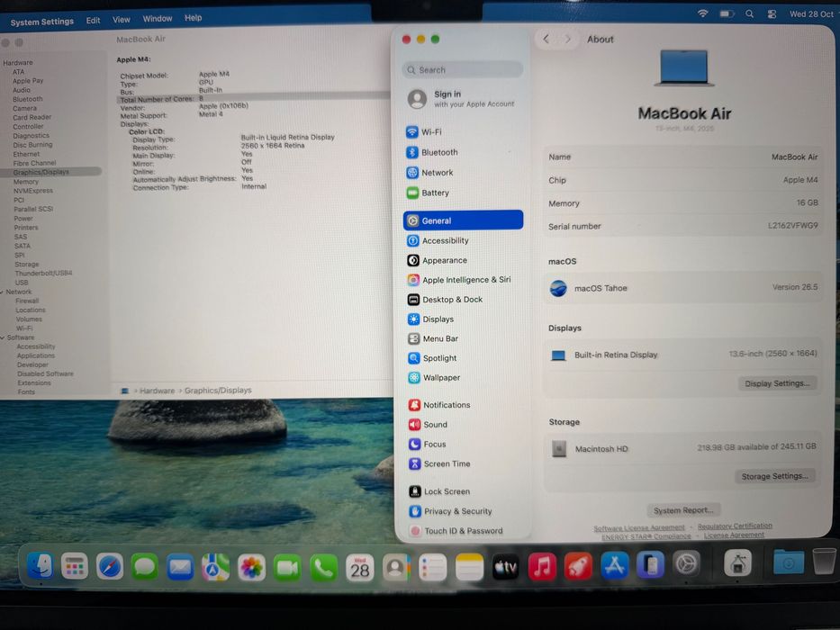Screen dimensions: 840x630
Task: Click the Storage Settings button
Action: (x=774, y=476)
